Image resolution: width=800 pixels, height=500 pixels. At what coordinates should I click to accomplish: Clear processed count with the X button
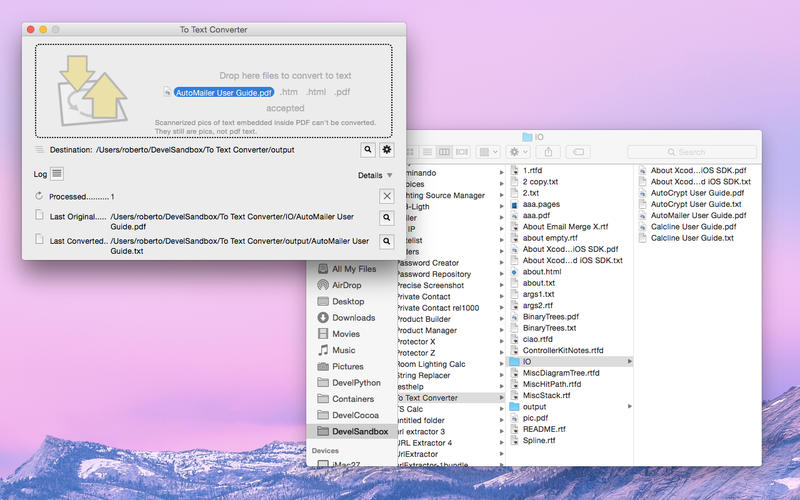point(387,196)
